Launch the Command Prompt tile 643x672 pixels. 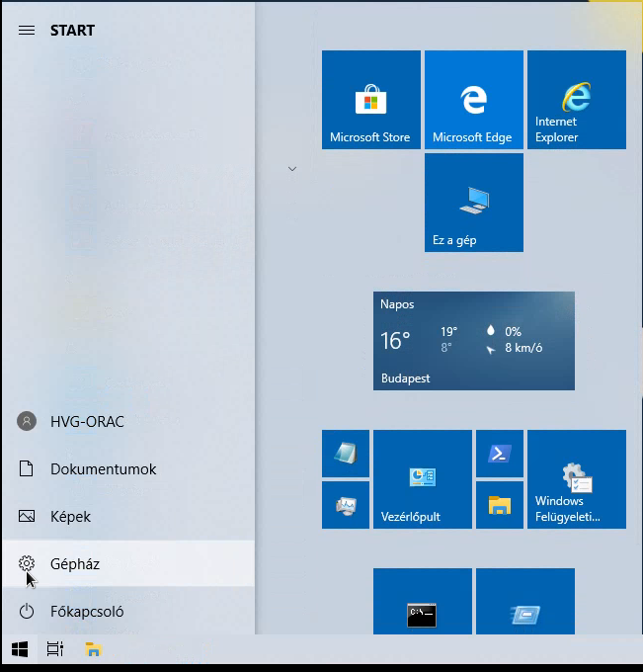423,601
